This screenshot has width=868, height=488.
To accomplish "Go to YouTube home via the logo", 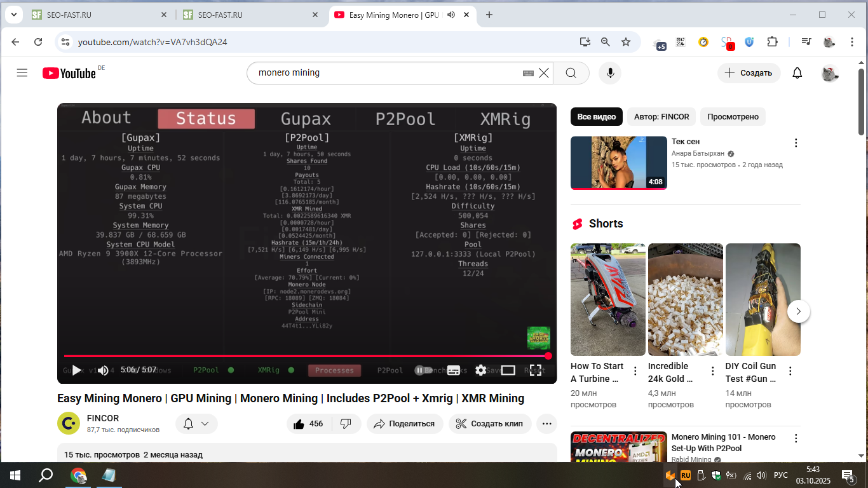I will pos(69,73).
